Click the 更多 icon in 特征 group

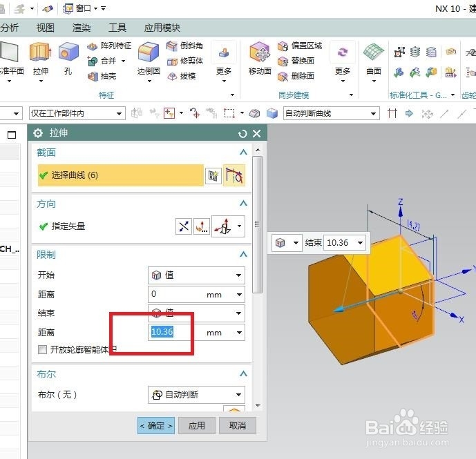224,52
